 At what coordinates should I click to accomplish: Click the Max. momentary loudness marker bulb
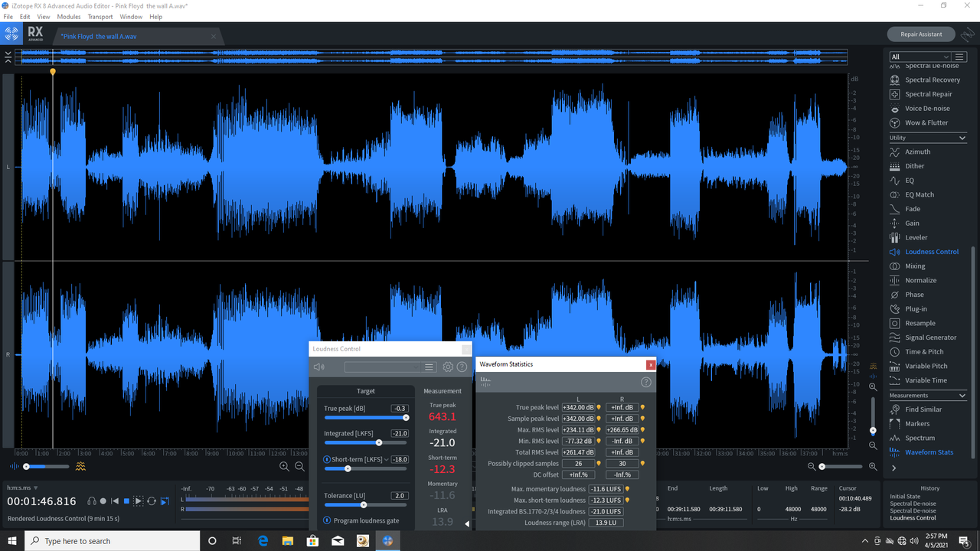[x=627, y=488]
